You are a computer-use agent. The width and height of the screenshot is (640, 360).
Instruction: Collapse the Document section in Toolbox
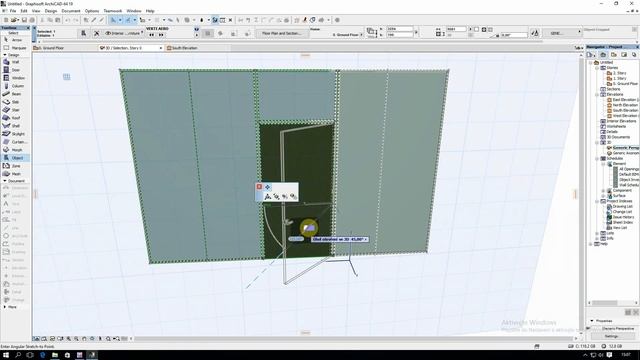tap(5, 181)
